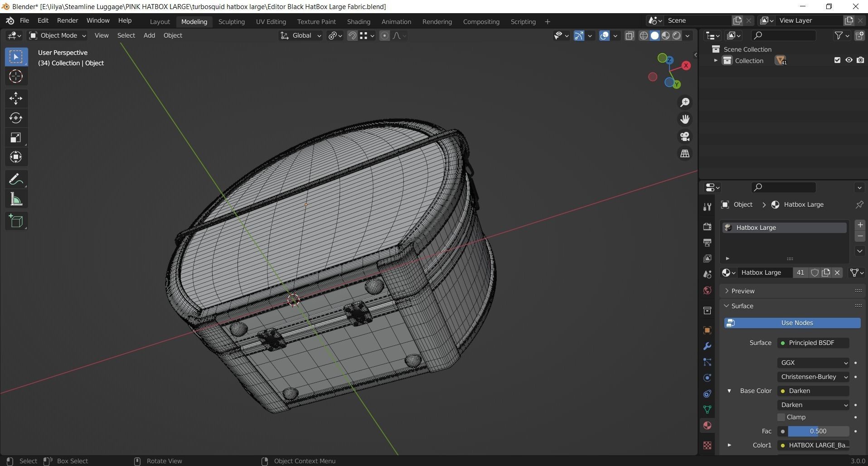Collapse the Surface panel
Viewport: 868px width, 466px height.
[x=742, y=306]
